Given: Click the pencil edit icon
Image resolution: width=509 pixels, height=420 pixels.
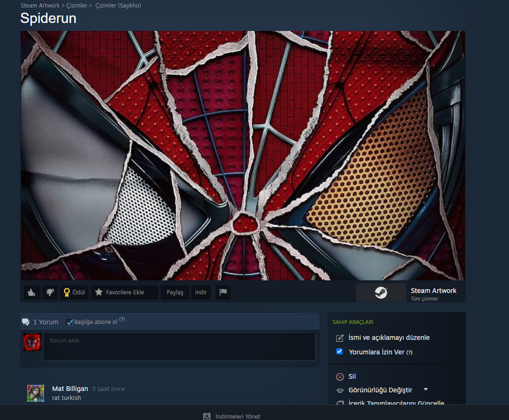Looking at the screenshot, I should pyautogui.click(x=340, y=338).
